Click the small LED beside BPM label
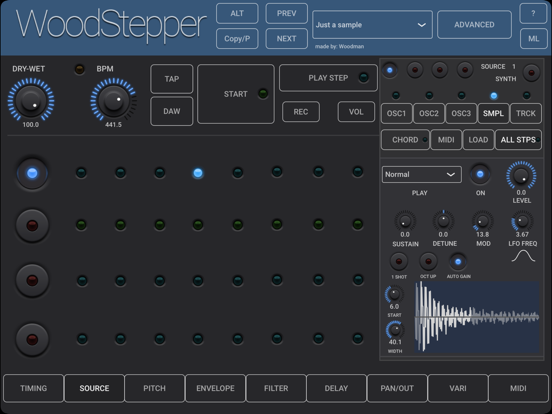The width and height of the screenshot is (552, 414). pos(80,69)
